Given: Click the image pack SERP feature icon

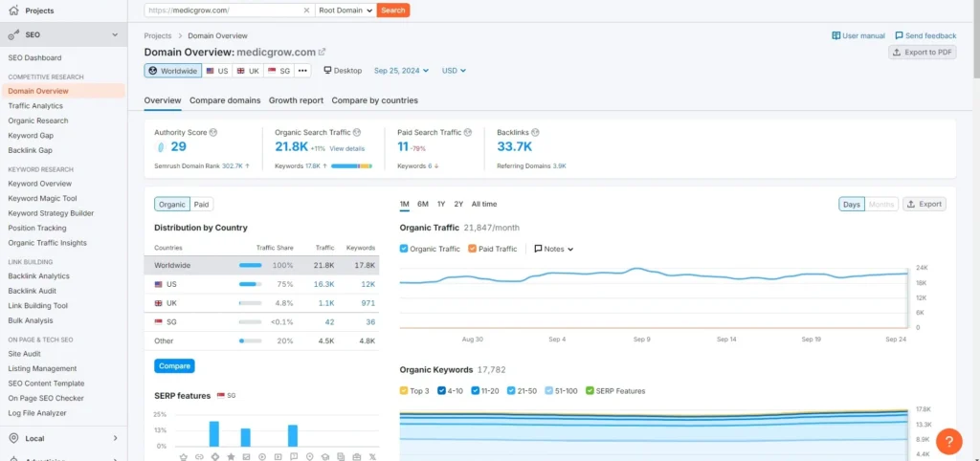Looking at the screenshot, I should tap(246, 456).
